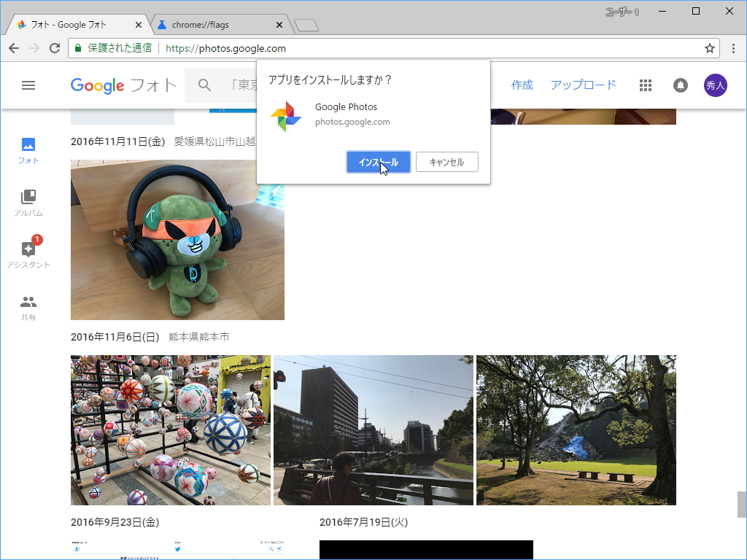Click the アップロード link
Image resolution: width=747 pixels, height=560 pixels.
click(x=584, y=85)
